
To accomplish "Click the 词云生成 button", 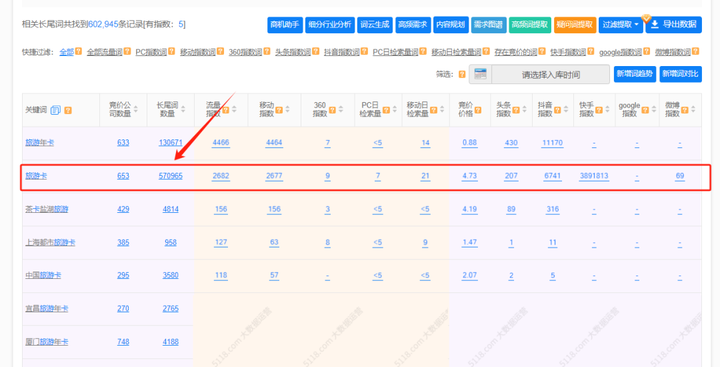I will pyautogui.click(x=375, y=25).
